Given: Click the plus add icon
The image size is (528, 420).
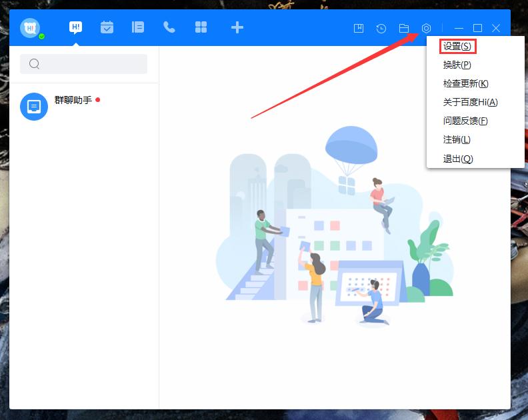Looking at the screenshot, I should [x=237, y=27].
